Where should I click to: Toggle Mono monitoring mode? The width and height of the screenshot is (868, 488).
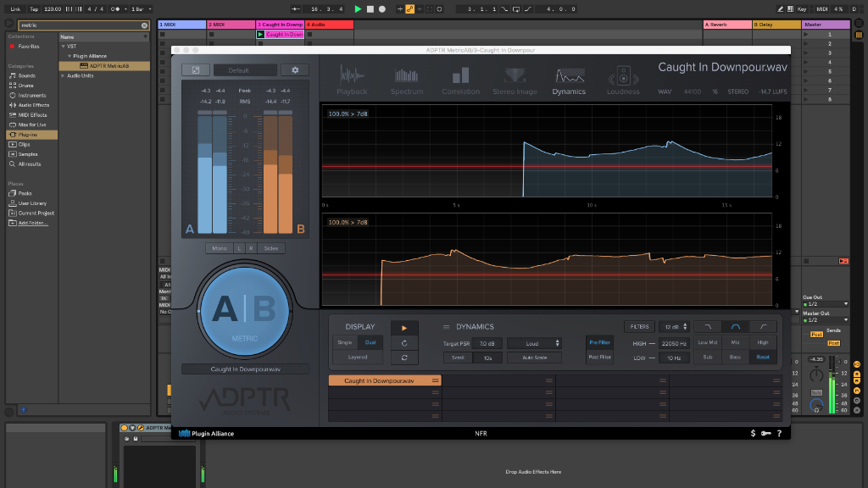[220, 248]
